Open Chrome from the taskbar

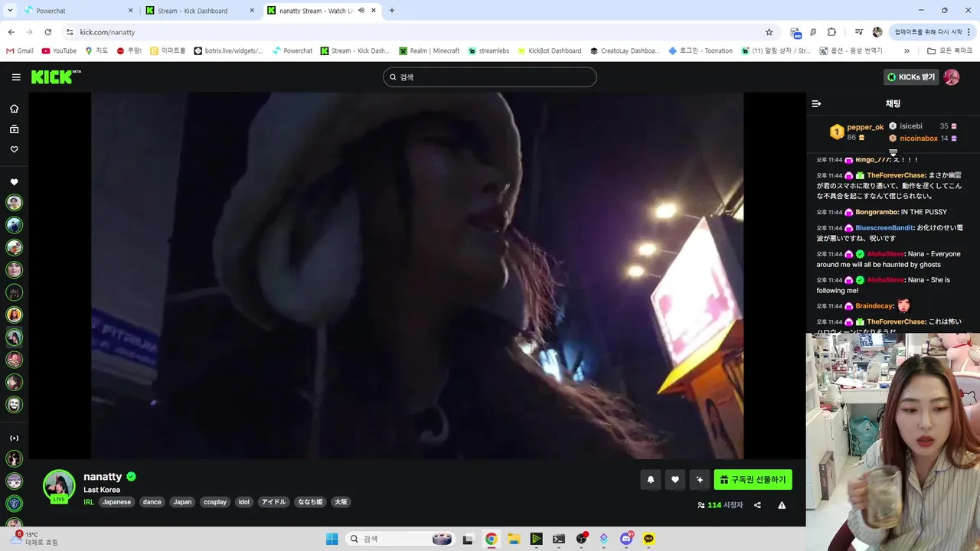[491, 539]
